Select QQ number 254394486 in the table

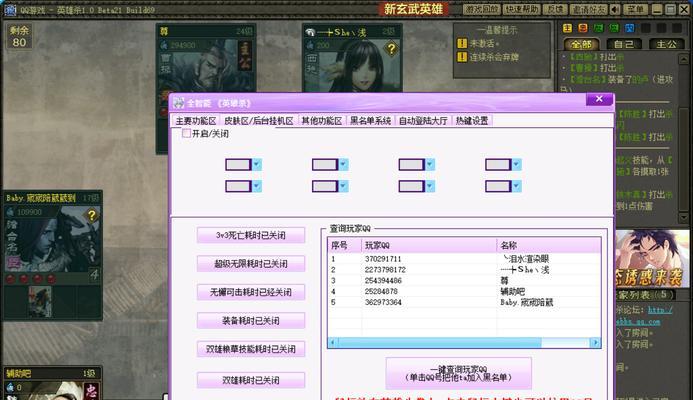[x=383, y=281]
